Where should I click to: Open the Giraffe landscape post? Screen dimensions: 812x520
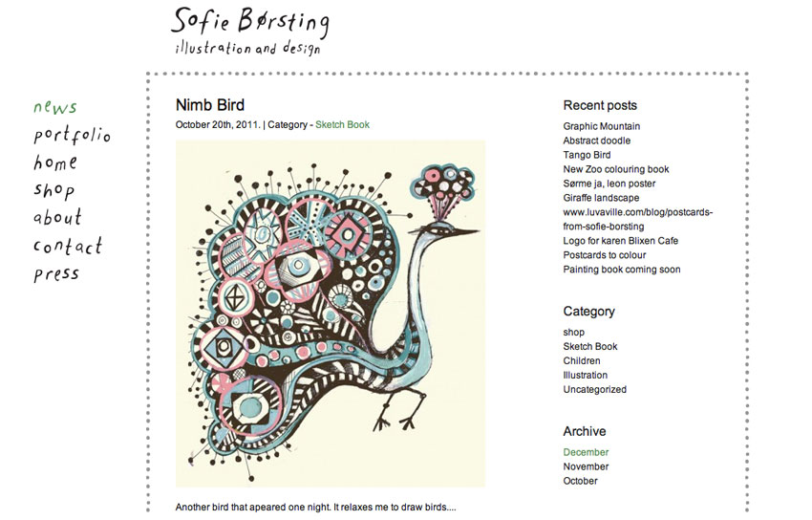(601, 198)
